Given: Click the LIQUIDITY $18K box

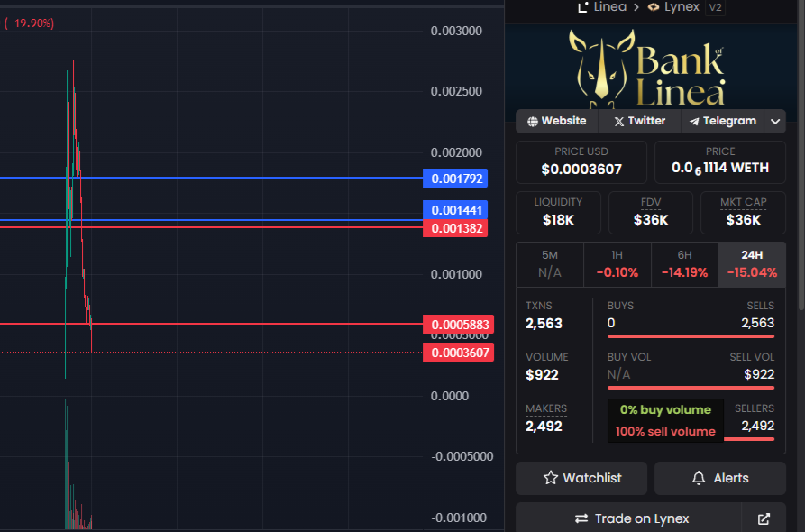Looking at the screenshot, I should (558, 213).
